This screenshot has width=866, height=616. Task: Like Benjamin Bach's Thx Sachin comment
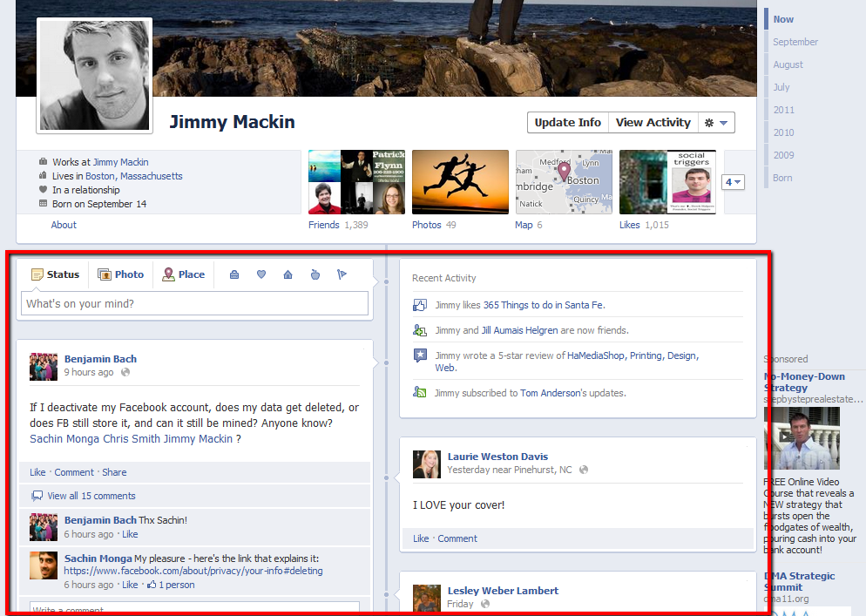(x=130, y=534)
